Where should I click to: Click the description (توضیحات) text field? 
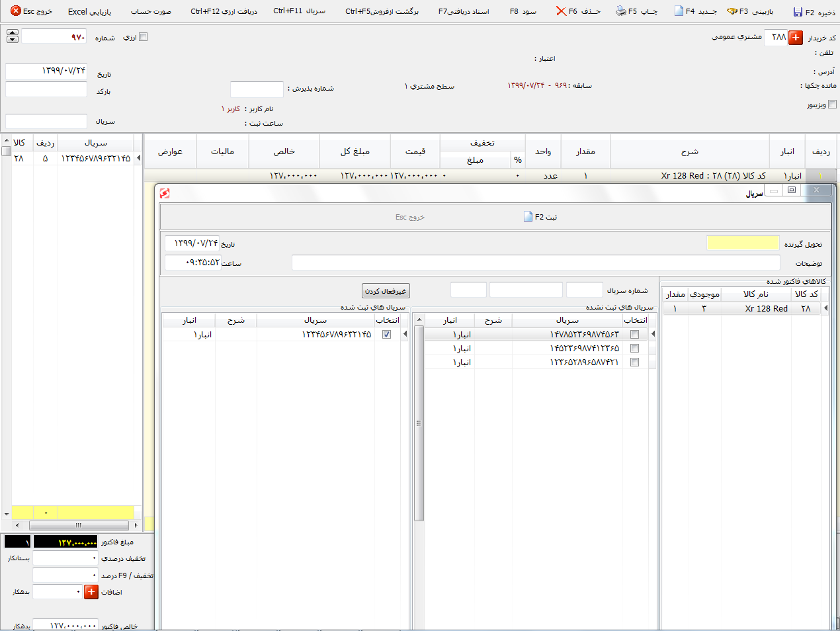point(536,263)
